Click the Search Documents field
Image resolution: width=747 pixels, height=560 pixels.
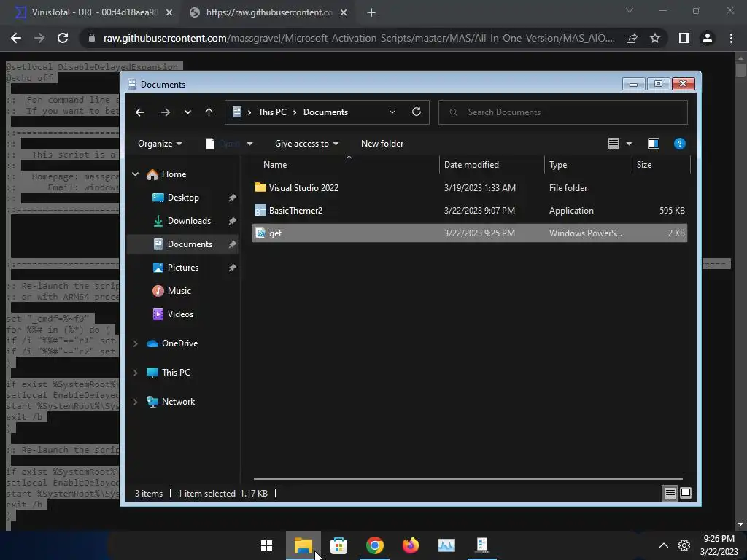[x=562, y=112]
